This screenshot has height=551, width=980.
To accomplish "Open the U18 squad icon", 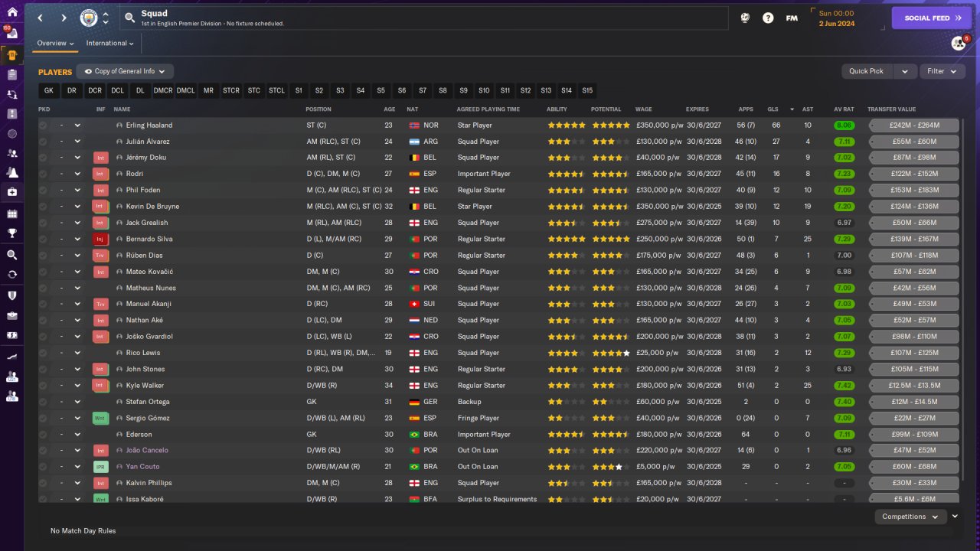I will [x=11, y=396].
